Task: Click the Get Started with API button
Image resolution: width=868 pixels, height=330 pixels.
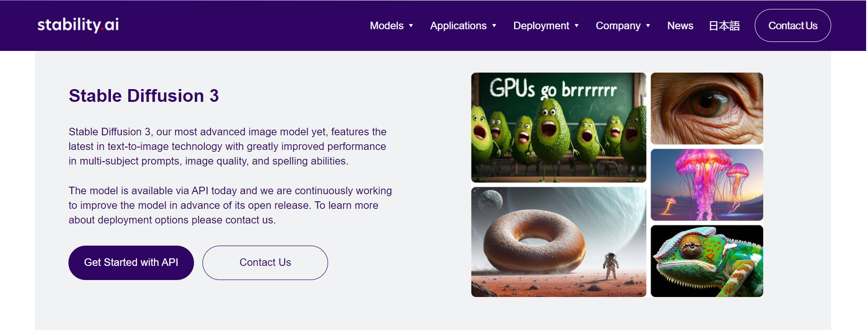Action: (x=131, y=263)
